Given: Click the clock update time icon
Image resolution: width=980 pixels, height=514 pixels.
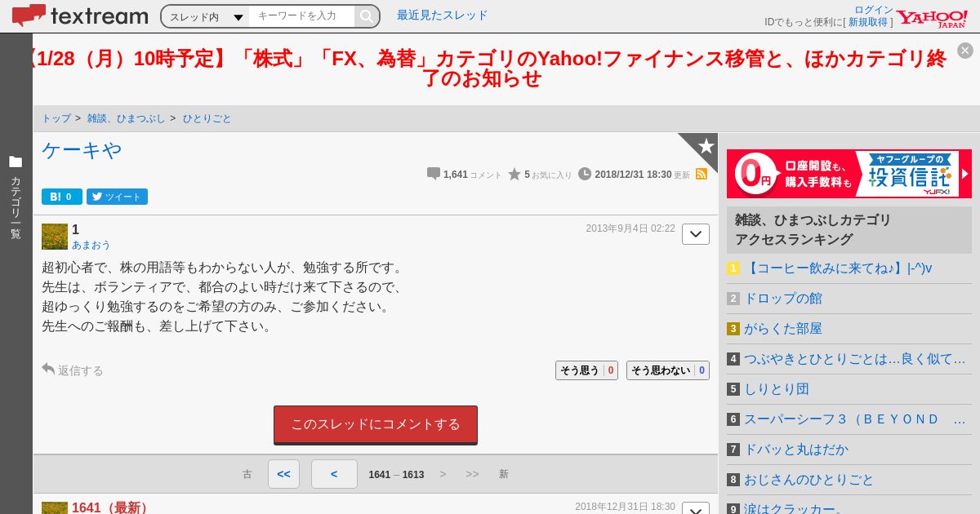Looking at the screenshot, I should point(585,174).
